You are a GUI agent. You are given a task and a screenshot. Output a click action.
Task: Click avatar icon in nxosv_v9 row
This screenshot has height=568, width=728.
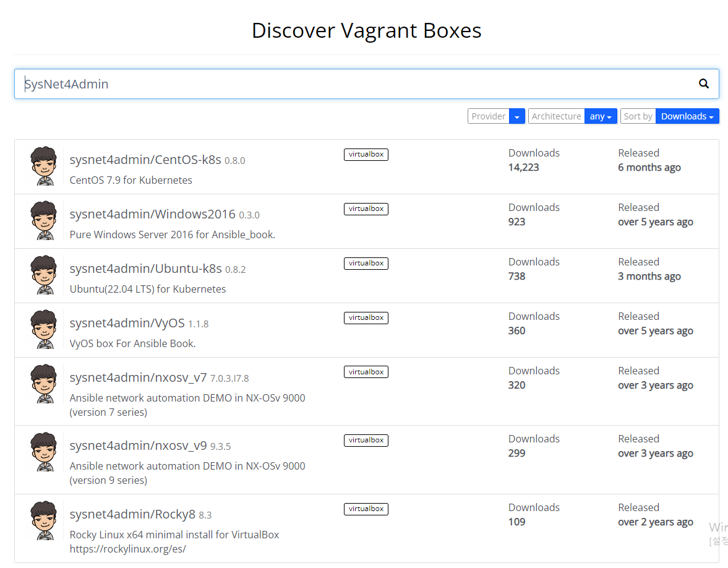tap(44, 452)
